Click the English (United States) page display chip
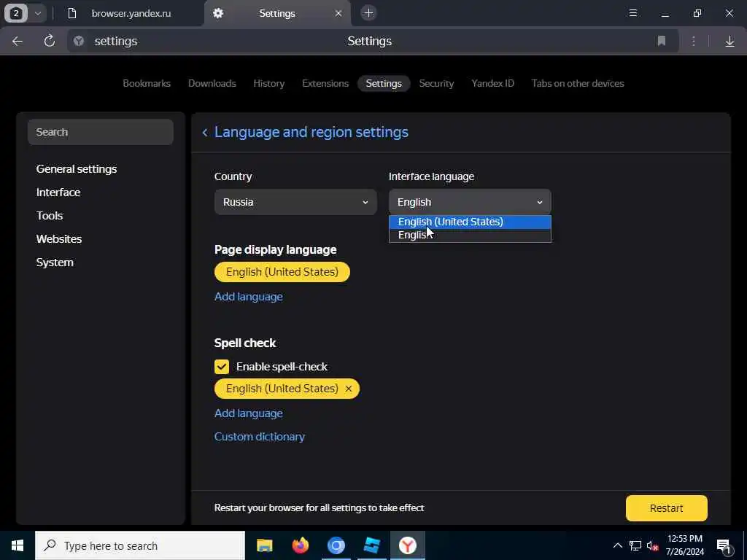This screenshot has height=560, width=747. click(x=282, y=272)
